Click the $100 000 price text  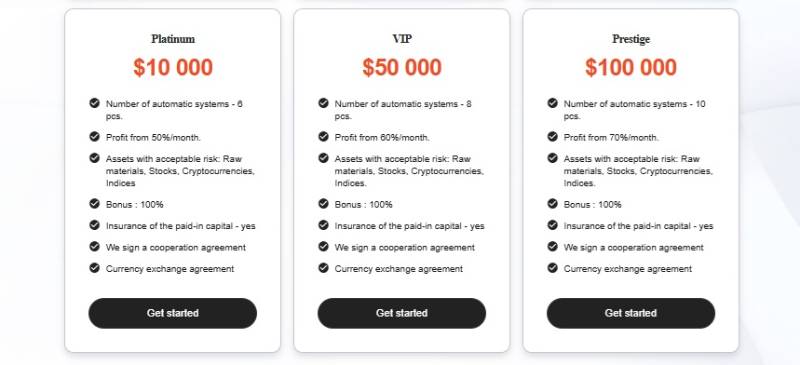click(x=631, y=67)
